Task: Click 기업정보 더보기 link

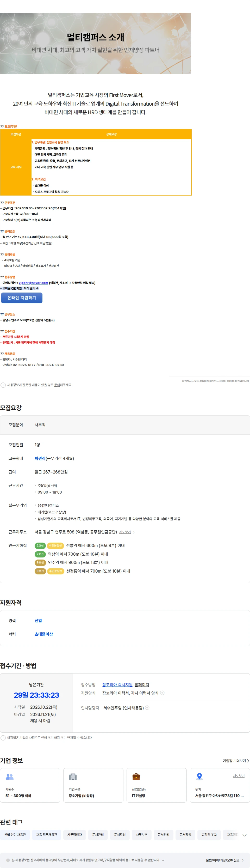Action: (236, 761)
